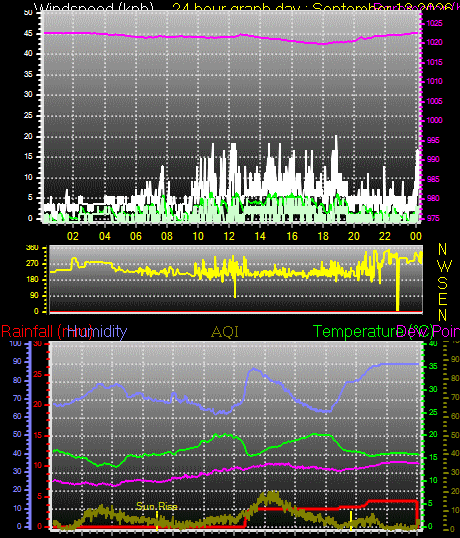Click 1000 on the magenta pressure axis
The width and height of the screenshot is (460, 538).
[434, 120]
